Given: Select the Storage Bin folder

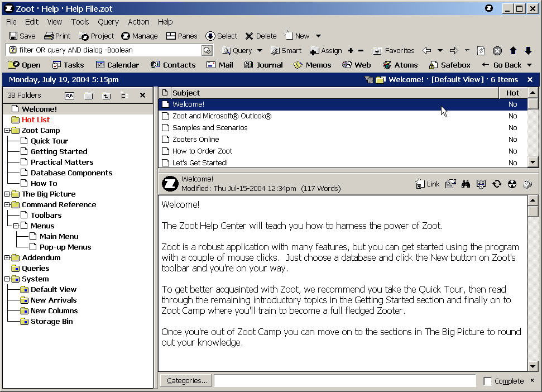Looking at the screenshot, I should tap(52, 322).
